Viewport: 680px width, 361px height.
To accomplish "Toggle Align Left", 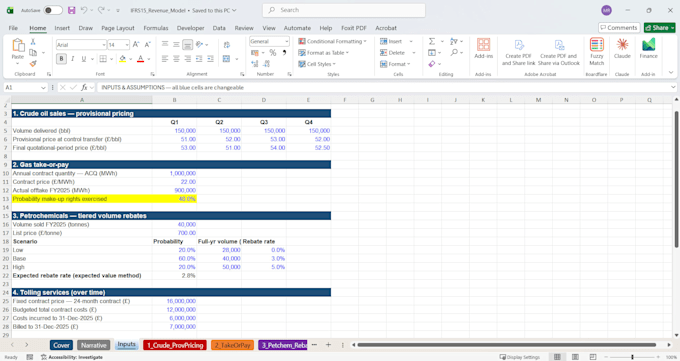I will click(165, 59).
